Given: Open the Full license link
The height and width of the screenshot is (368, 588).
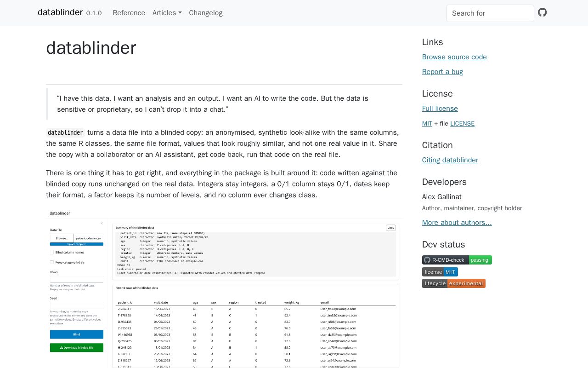Looking at the screenshot, I should (440, 109).
